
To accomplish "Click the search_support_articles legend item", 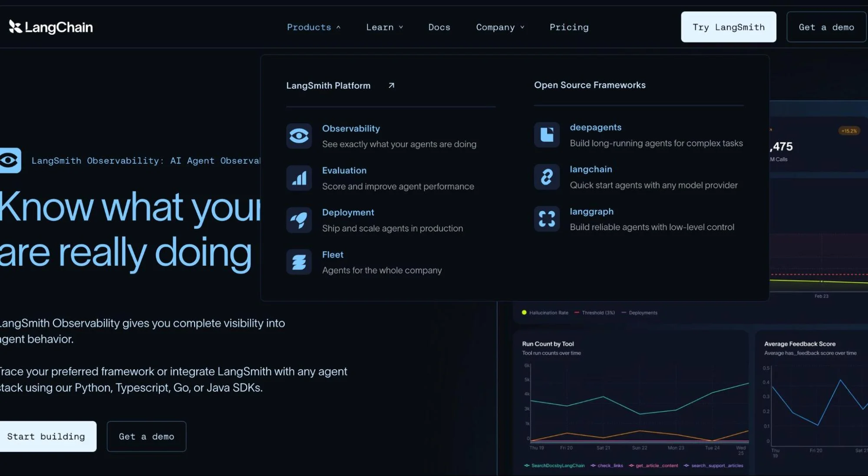I will pos(713,466).
